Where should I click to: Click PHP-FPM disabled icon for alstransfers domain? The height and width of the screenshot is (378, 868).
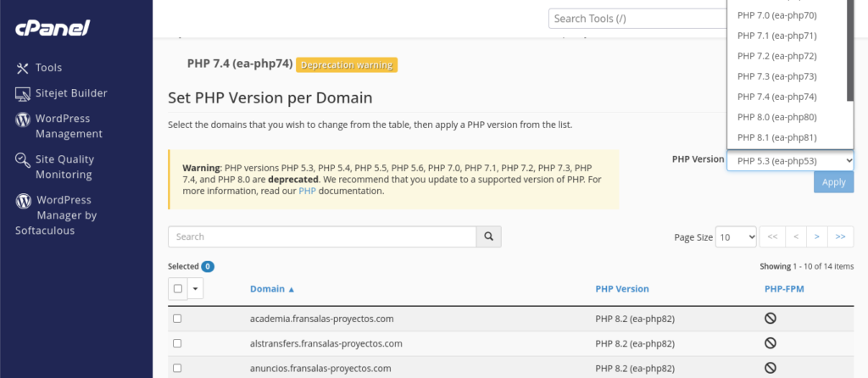pos(770,343)
